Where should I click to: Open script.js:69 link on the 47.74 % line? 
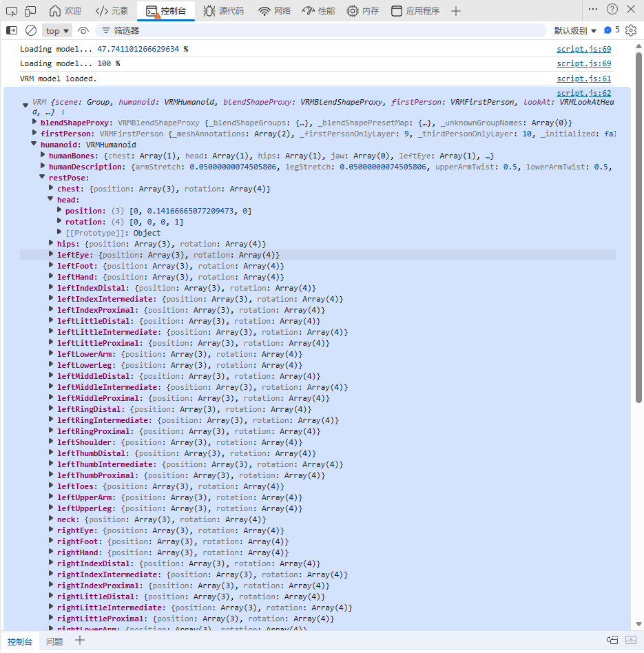(583, 49)
